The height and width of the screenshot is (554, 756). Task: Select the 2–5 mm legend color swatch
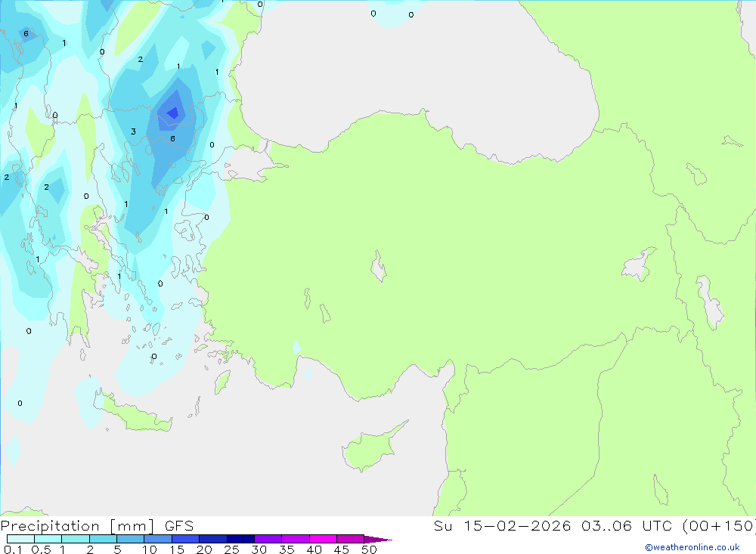pyautogui.click(x=103, y=539)
